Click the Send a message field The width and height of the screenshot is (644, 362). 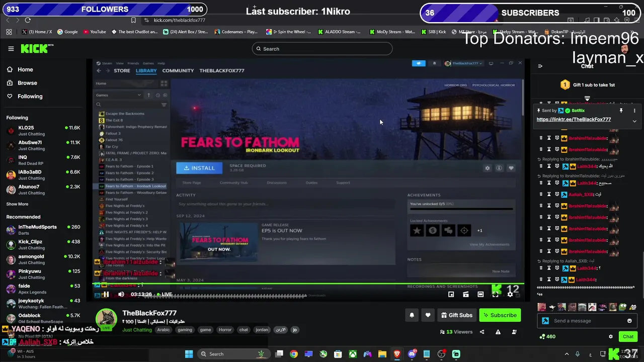click(x=587, y=321)
